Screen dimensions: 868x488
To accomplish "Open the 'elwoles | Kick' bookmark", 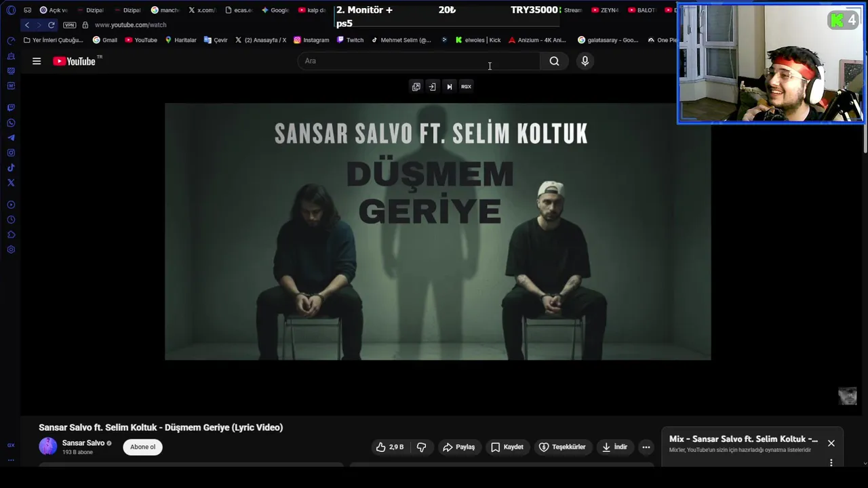I will coord(478,40).
